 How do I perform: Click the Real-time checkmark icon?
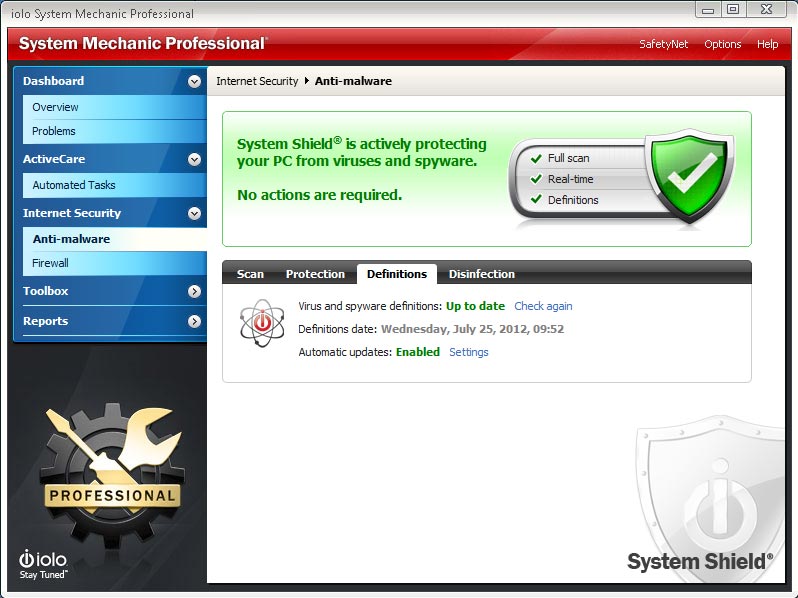point(536,179)
